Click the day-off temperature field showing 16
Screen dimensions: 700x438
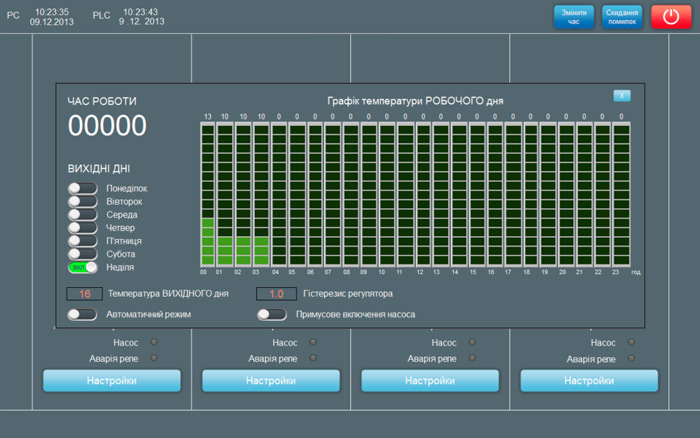click(84, 294)
